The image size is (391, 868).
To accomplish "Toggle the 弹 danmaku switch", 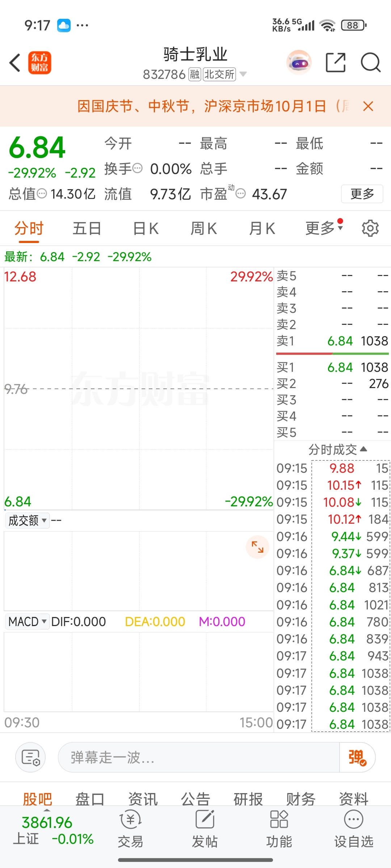I will [357, 757].
